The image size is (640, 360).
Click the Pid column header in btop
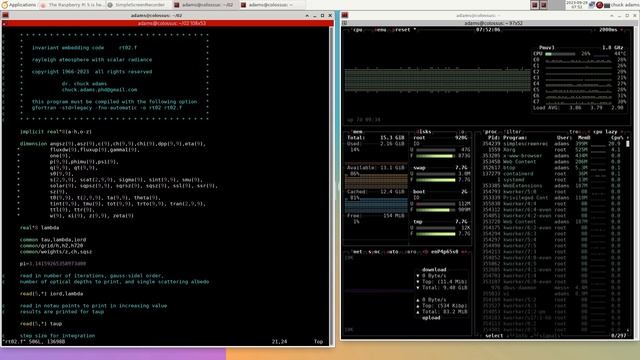[493, 138]
